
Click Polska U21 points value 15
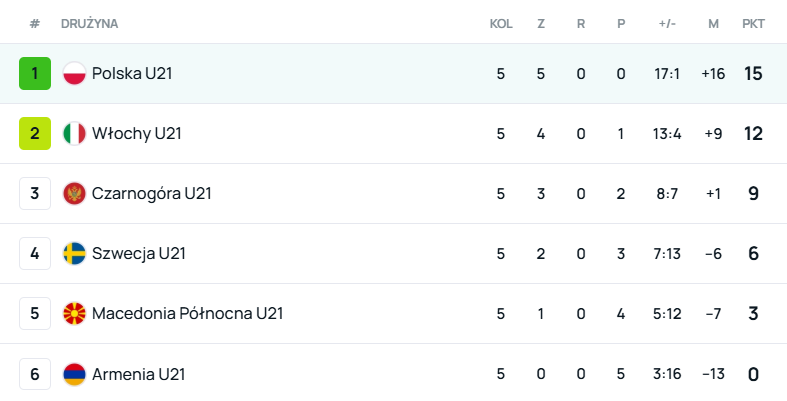click(753, 73)
